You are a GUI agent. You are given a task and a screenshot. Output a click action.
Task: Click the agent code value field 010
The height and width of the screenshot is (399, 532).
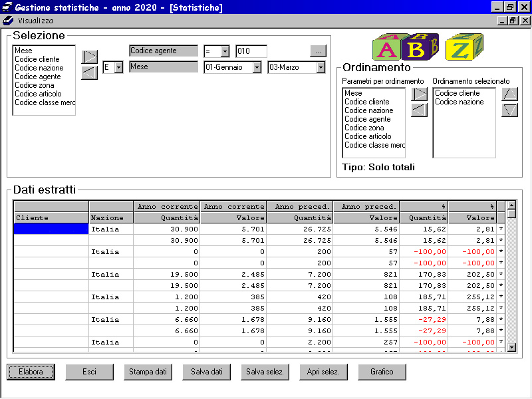click(x=251, y=51)
